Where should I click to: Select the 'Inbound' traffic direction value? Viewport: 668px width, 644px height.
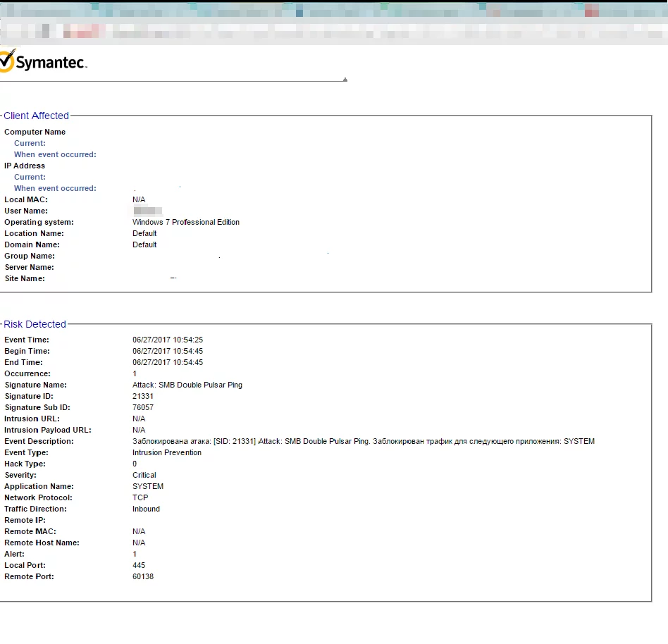point(146,509)
